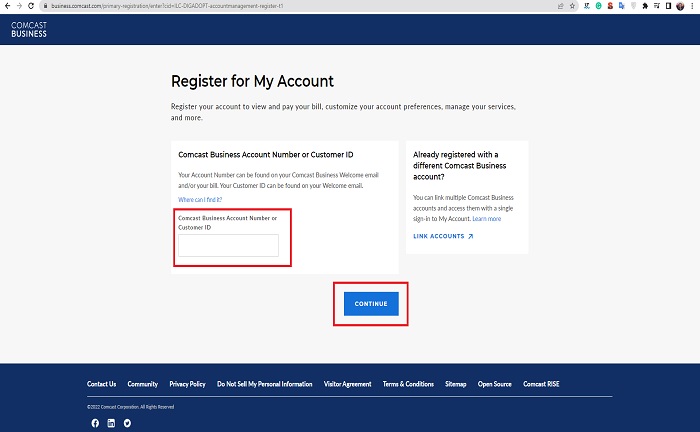The width and height of the screenshot is (700, 432).
Task: Click the browser address bar URL
Action: tap(167, 6)
